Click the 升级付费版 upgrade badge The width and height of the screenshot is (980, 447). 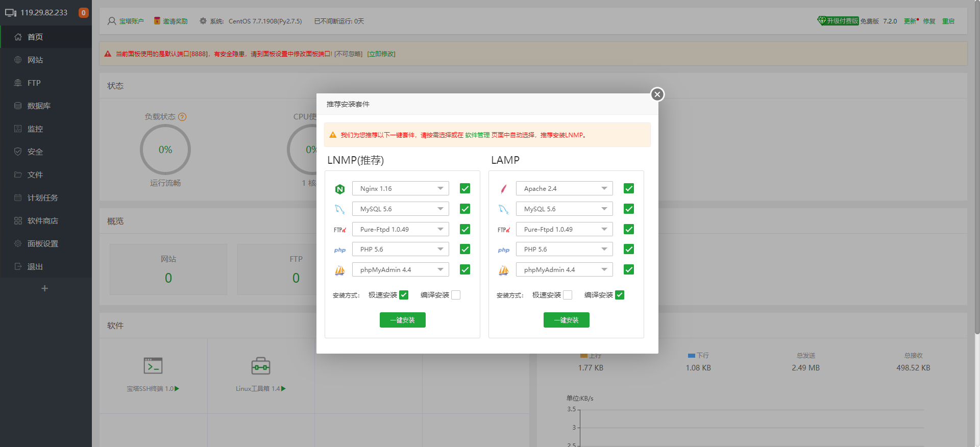pyautogui.click(x=838, y=21)
